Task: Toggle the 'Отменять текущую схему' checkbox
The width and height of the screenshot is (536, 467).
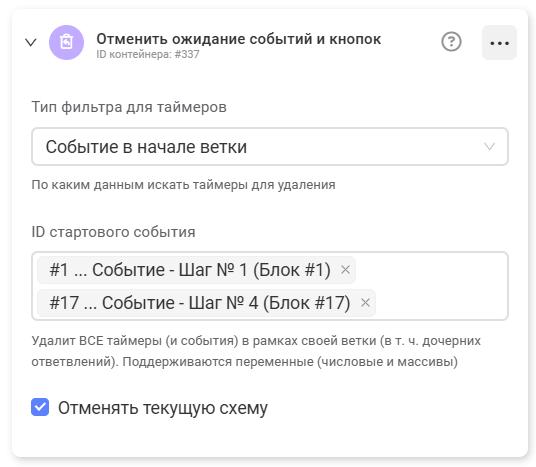Action: point(40,407)
